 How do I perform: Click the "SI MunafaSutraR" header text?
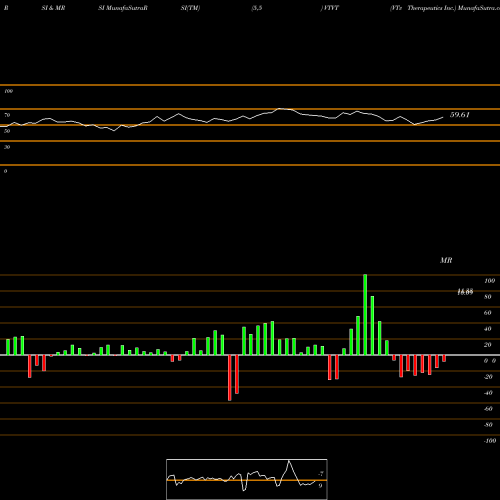(123, 8)
